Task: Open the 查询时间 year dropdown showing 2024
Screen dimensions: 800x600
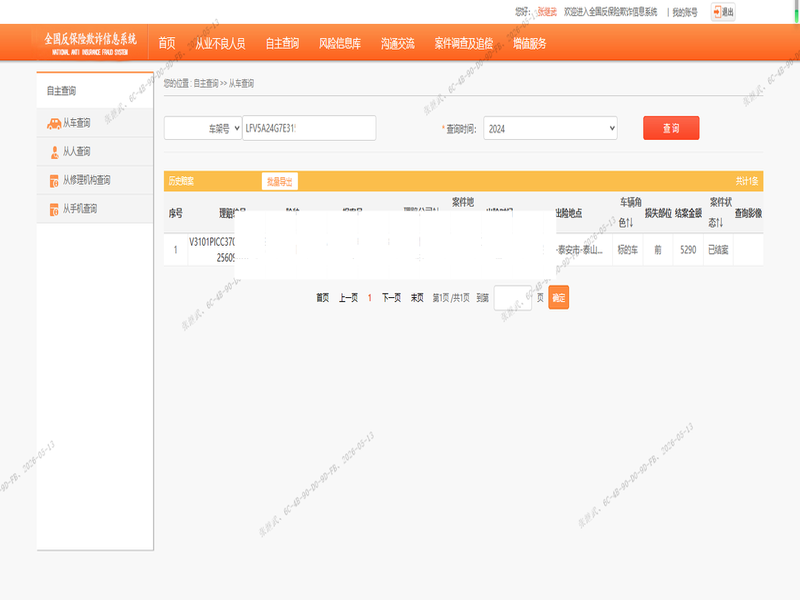Action: (x=550, y=129)
